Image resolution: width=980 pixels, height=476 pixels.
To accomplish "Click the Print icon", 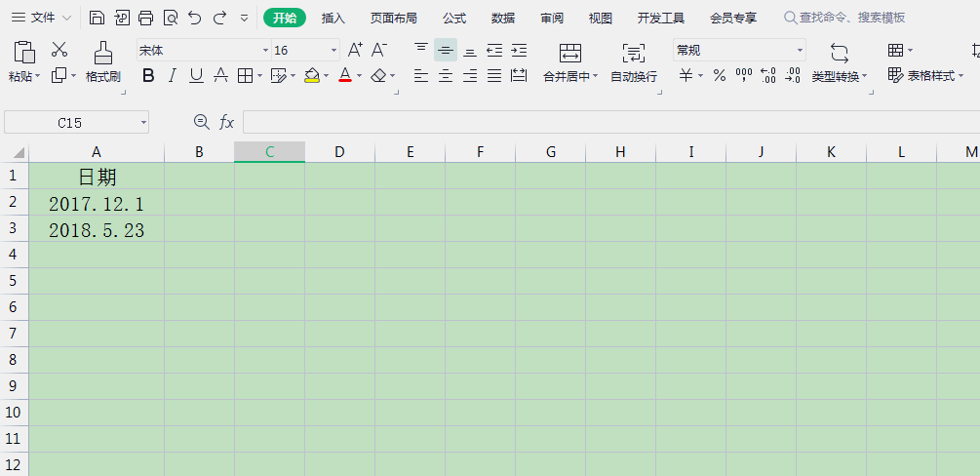I will (x=145, y=18).
